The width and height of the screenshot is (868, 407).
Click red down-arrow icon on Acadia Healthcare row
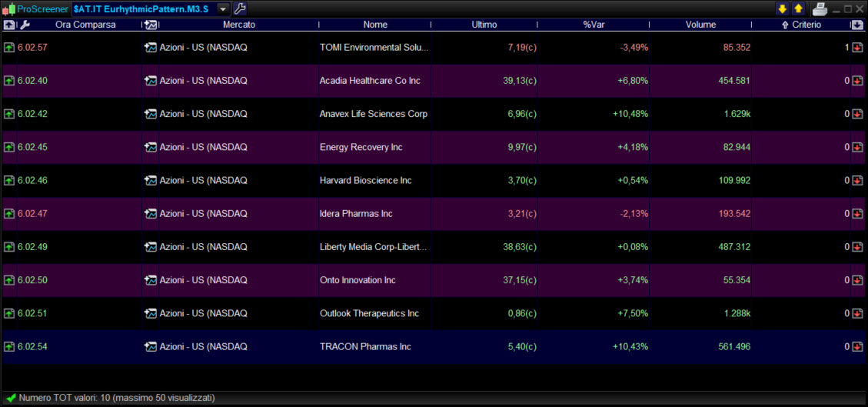point(857,81)
